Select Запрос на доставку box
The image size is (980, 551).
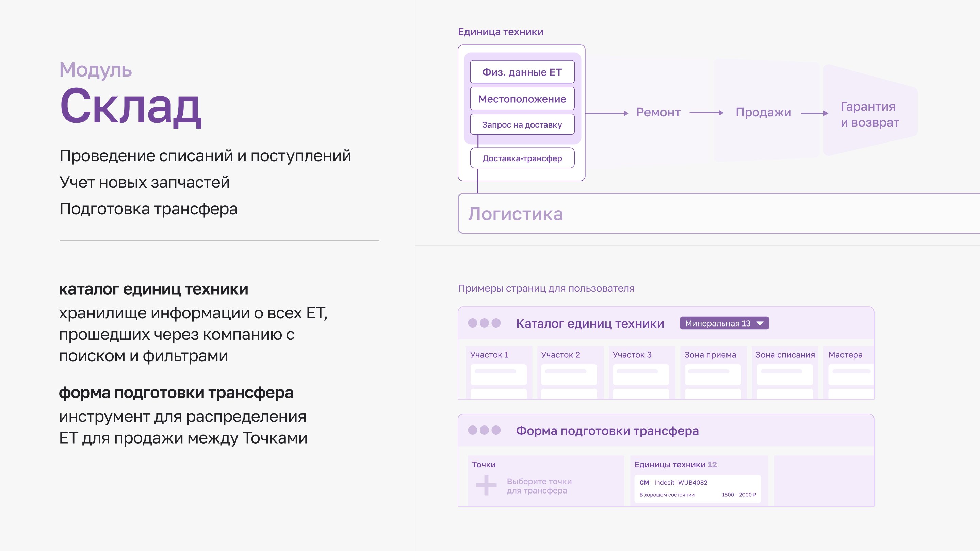click(x=522, y=125)
